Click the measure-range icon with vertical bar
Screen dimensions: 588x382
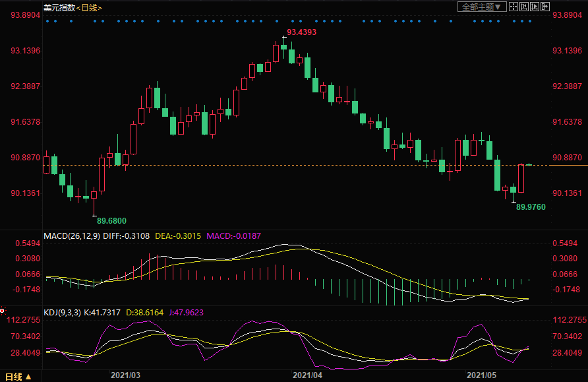[x=524, y=7]
